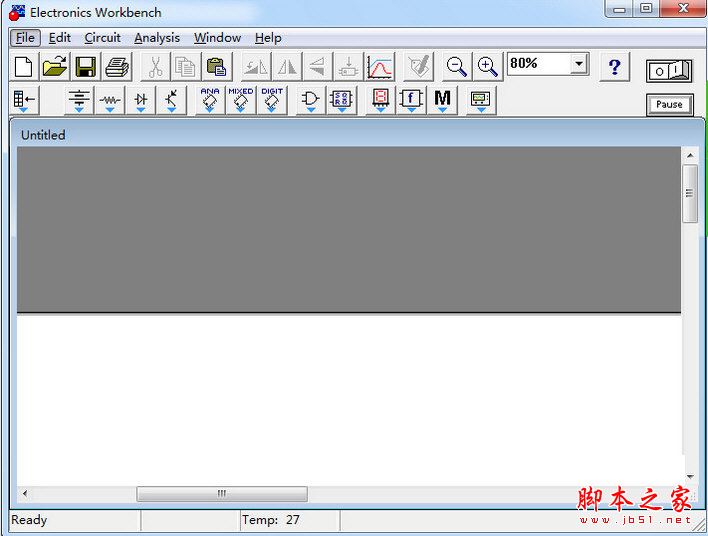The image size is (708, 536).
Task: Open the Help menu
Action: tap(268, 38)
